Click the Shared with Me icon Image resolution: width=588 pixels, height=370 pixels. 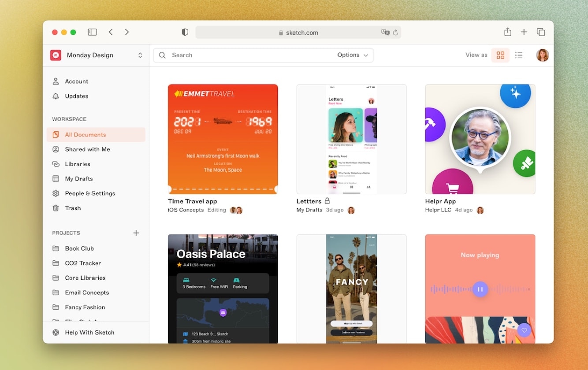56,149
